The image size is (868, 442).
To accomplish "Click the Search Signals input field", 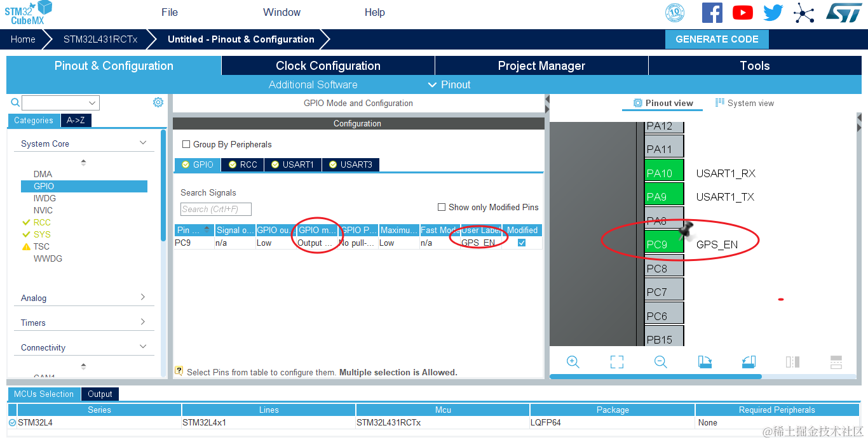I will 216,209.
